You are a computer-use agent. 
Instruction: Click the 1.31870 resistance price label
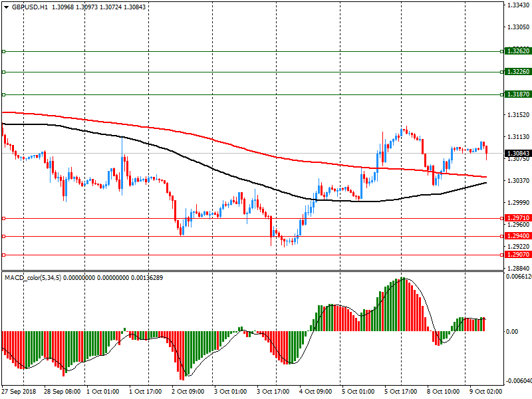pos(517,94)
